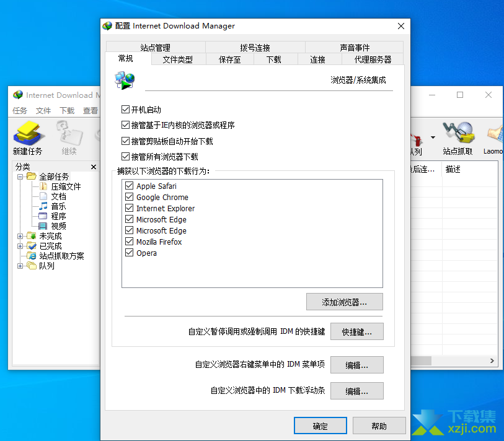Uncheck Internet Explorer in browser list
The height and width of the screenshot is (441, 504).
point(129,208)
